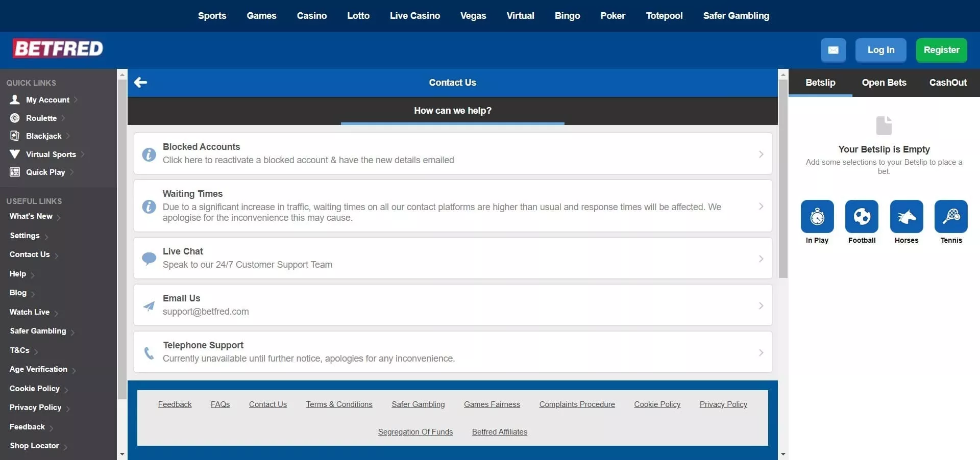Image resolution: width=980 pixels, height=460 pixels.
Task: Go to Live Casino in top menu
Action: pyautogui.click(x=414, y=16)
